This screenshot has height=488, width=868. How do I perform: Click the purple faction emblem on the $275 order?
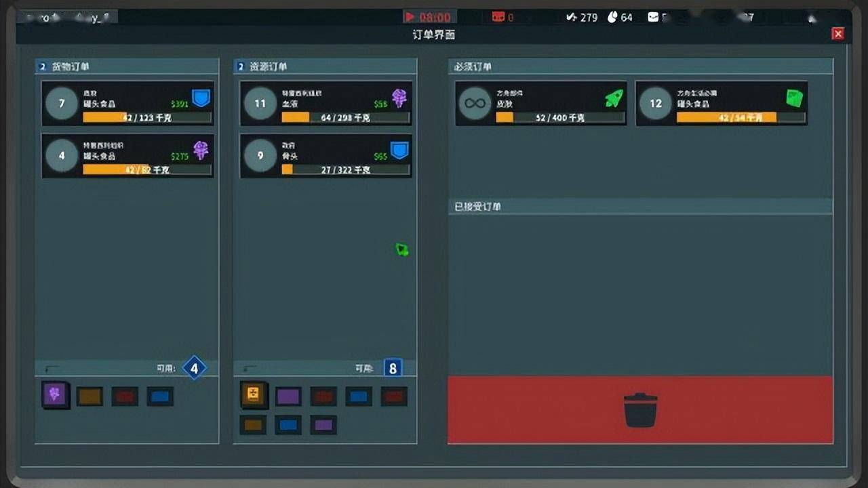[x=201, y=150]
